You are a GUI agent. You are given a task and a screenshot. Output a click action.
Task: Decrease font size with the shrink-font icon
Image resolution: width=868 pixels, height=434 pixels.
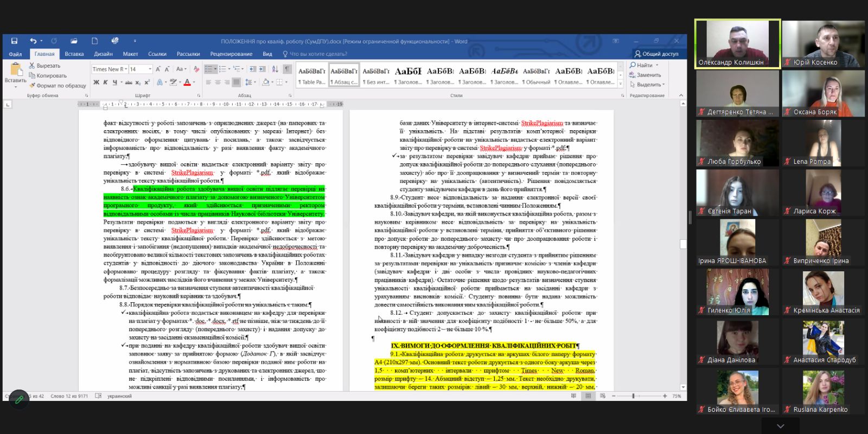click(x=167, y=69)
